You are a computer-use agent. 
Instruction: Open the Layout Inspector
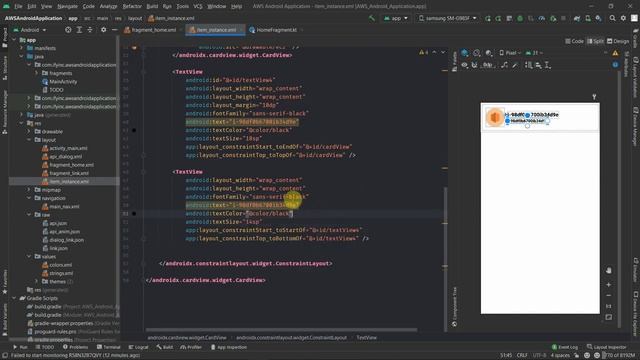point(607,347)
